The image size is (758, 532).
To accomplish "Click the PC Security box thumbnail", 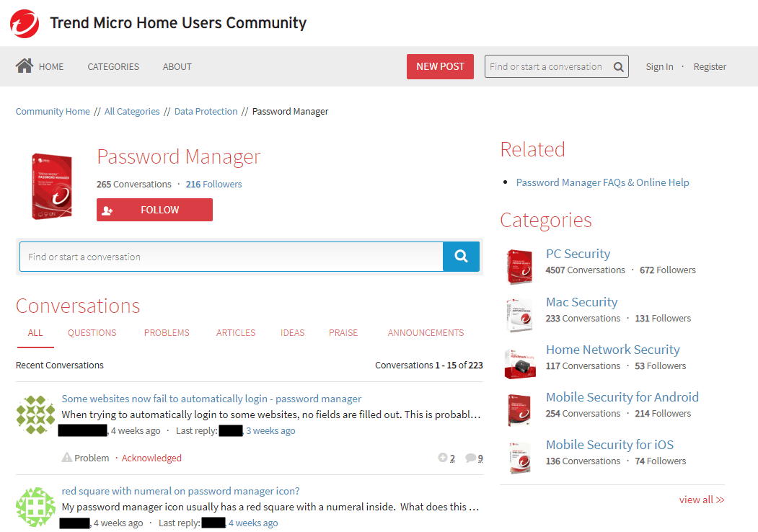I will click(520, 267).
